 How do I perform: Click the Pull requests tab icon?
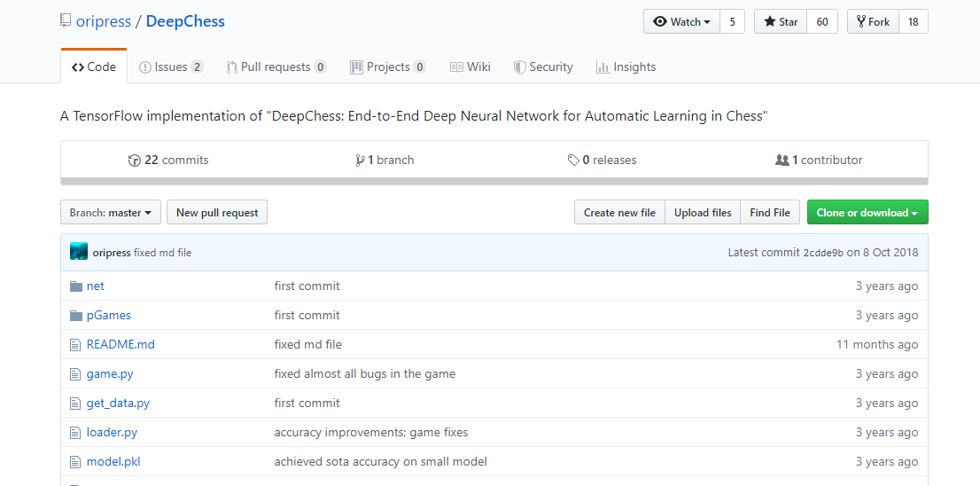[x=231, y=67]
